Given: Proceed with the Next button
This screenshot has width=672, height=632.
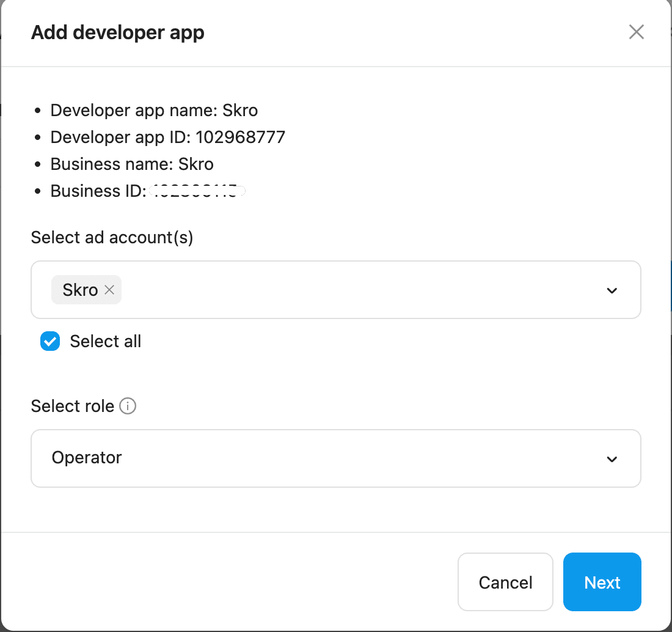Looking at the screenshot, I should coord(602,582).
